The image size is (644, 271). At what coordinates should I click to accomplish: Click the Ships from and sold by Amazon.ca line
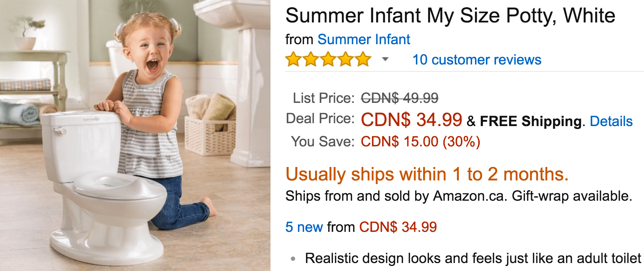(x=459, y=196)
